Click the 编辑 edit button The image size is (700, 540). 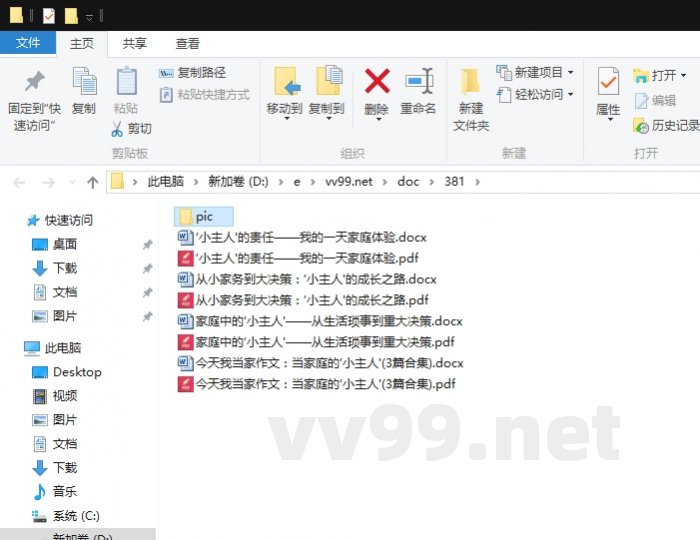[655, 101]
